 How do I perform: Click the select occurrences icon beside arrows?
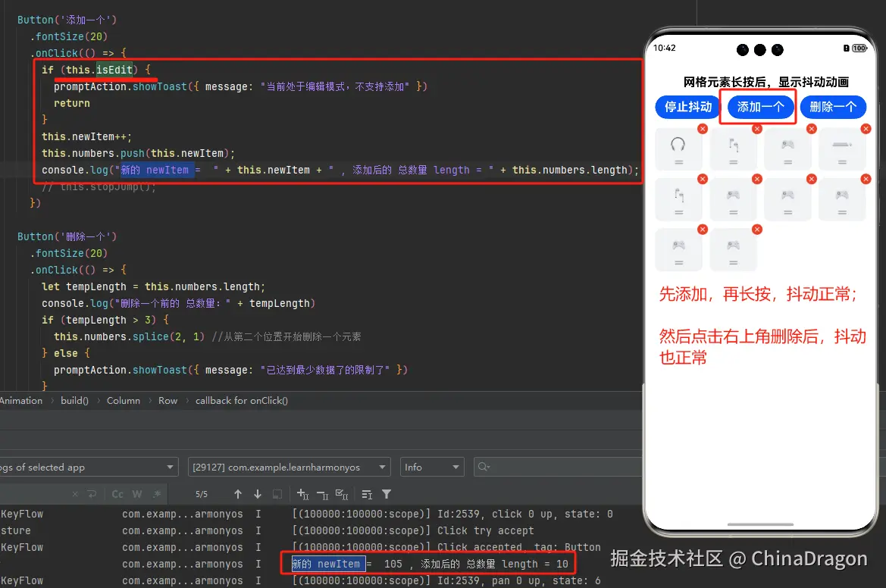click(x=277, y=493)
